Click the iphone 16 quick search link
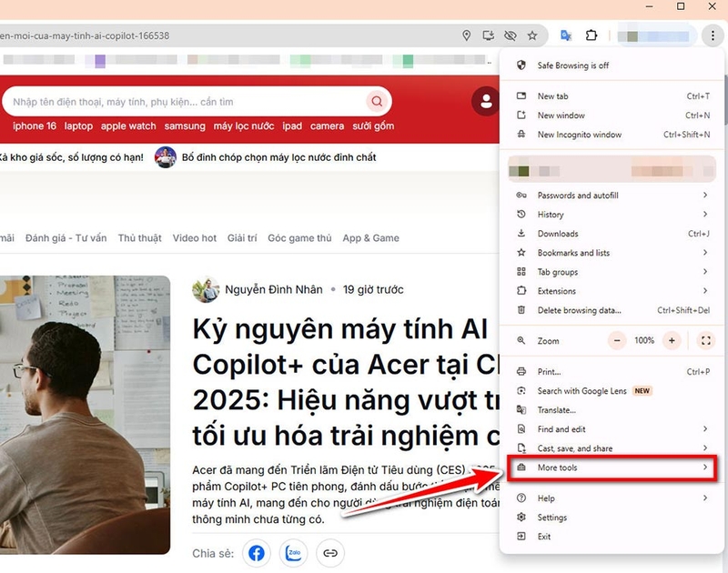728x573 pixels. tap(35, 126)
